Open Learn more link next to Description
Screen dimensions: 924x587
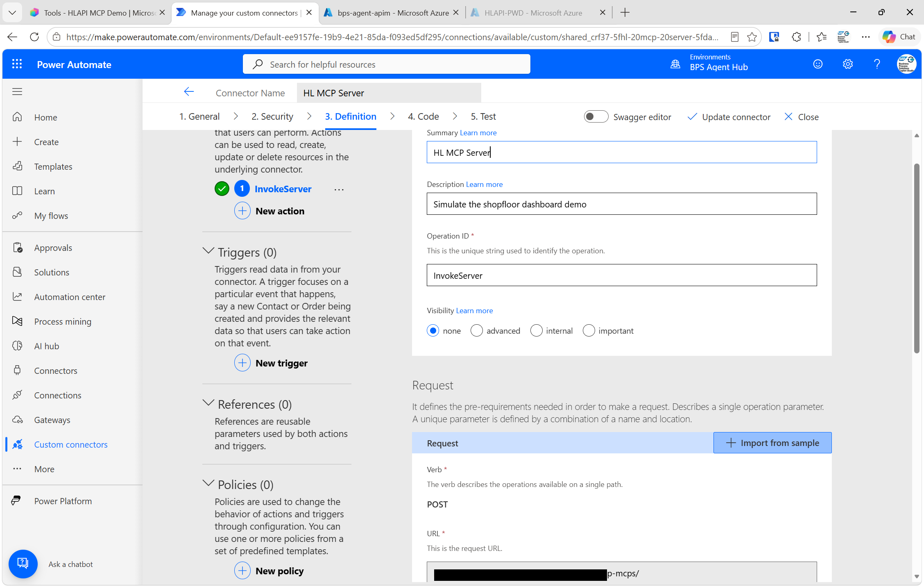(x=484, y=184)
